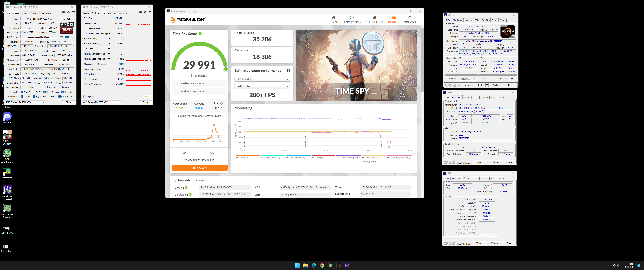This screenshot has height=270, width=644.
Task: Open Windows Start menu
Action: (297, 265)
